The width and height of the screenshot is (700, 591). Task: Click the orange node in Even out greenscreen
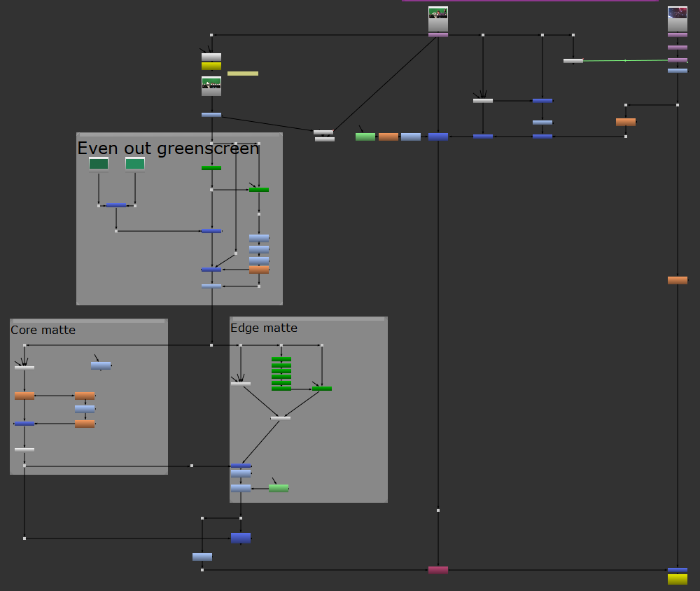pyautogui.click(x=259, y=270)
